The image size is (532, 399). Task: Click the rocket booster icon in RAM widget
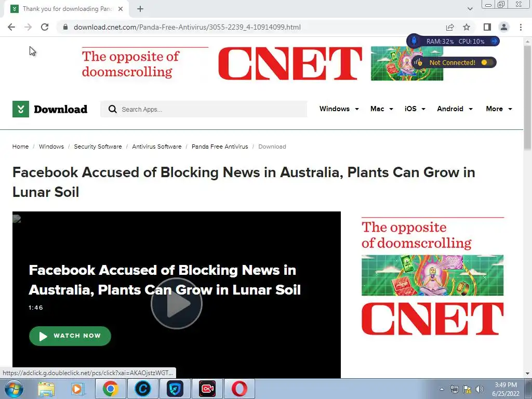[x=414, y=41]
